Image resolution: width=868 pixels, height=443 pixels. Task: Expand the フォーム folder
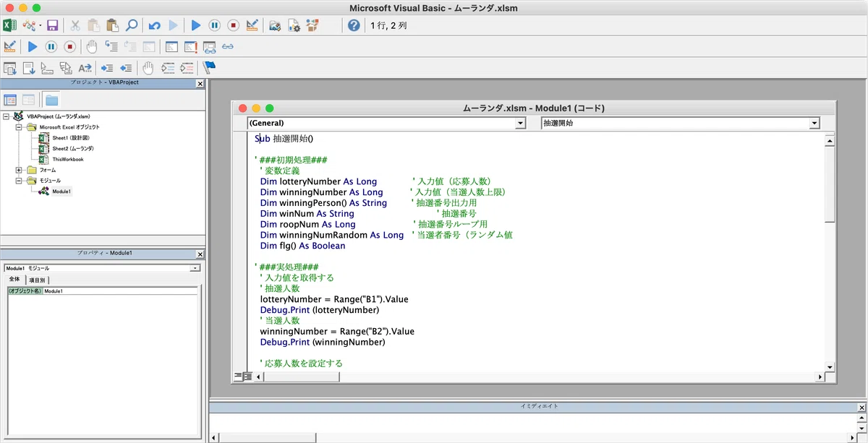point(19,170)
